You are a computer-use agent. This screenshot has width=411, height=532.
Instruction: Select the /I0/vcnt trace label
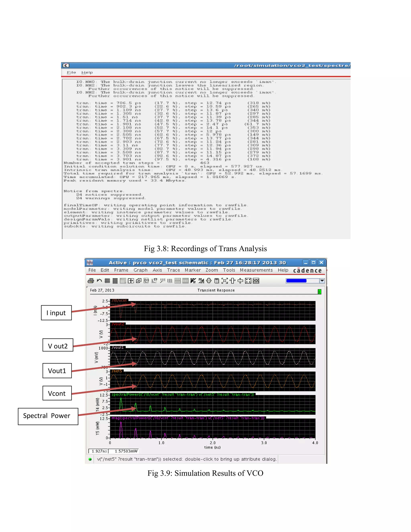(x=119, y=301)
